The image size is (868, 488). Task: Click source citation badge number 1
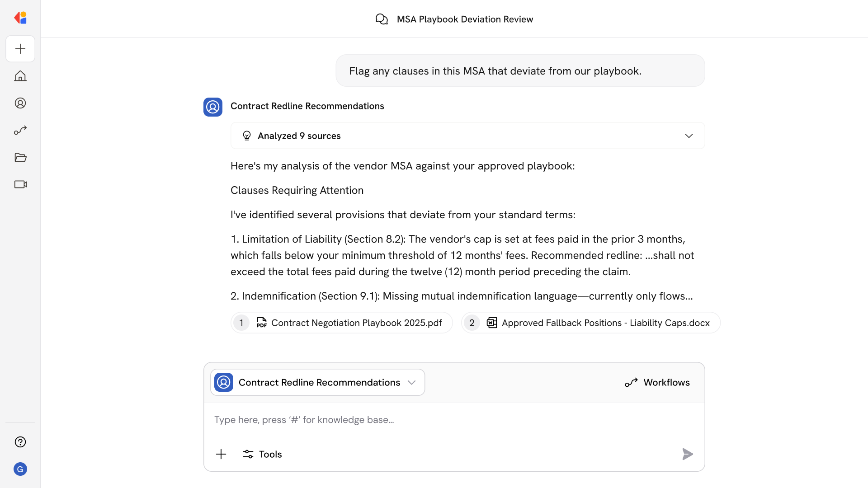[241, 323]
